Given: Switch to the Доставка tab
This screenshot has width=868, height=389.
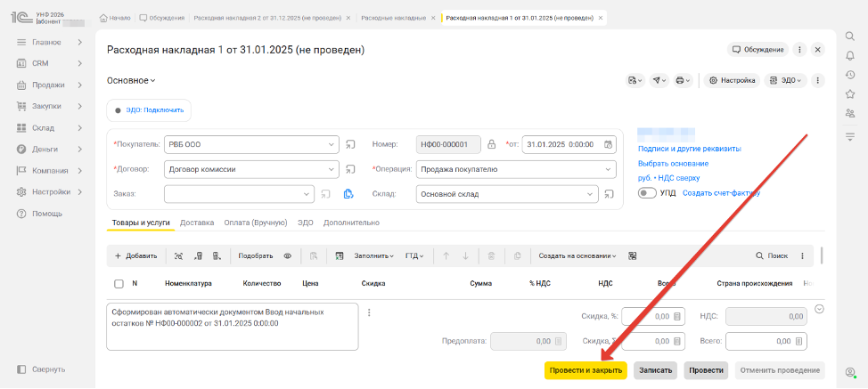Looking at the screenshot, I should [x=197, y=223].
